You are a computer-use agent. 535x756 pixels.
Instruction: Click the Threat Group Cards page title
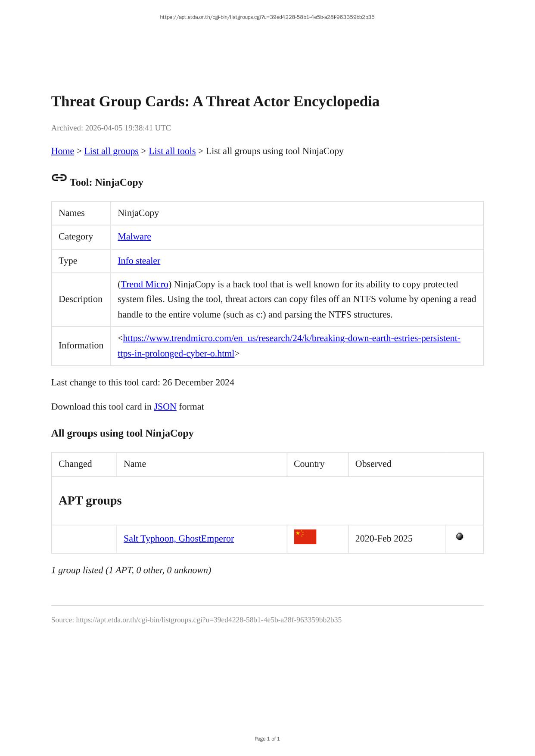[x=215, y=102]
